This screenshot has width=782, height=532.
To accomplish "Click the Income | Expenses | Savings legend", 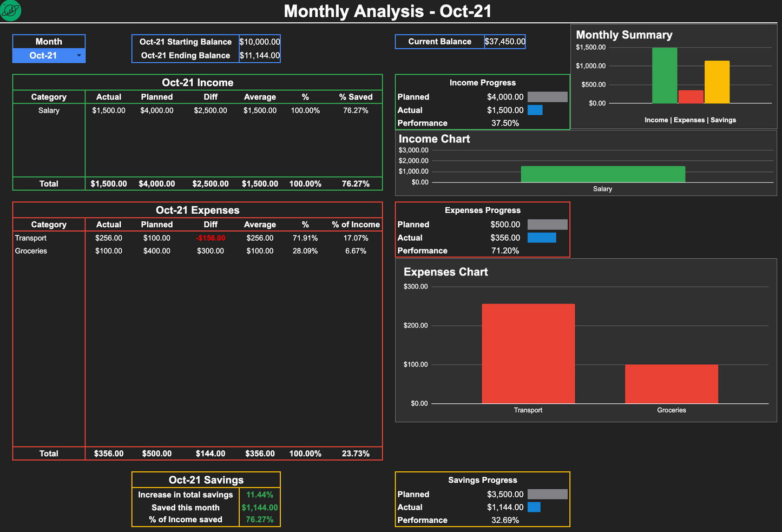I will coord(690,120).
